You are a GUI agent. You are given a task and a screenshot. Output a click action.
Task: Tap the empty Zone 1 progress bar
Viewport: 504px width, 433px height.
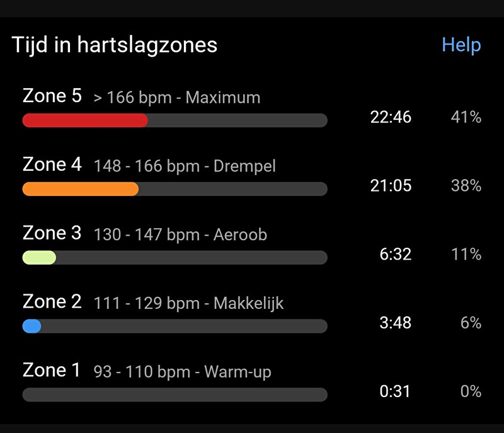click(x=175, y=395)
